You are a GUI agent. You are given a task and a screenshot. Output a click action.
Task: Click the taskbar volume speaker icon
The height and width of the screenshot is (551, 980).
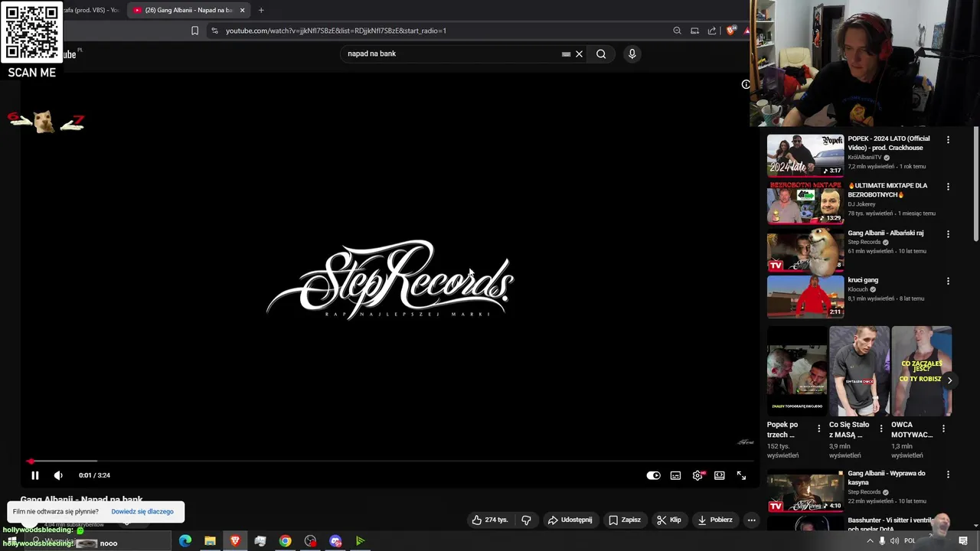[894, 540]
